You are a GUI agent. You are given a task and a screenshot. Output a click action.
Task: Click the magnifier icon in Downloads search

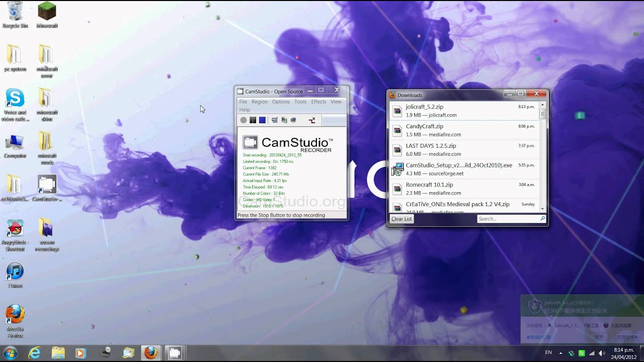(542, 219)
